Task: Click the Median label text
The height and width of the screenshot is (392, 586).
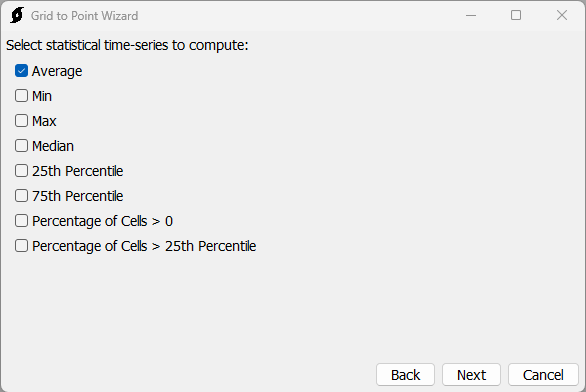Action: pos(53,146)
